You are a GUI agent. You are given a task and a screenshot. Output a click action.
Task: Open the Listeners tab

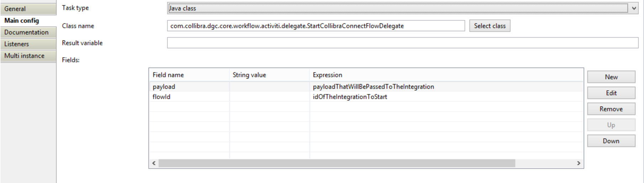pos(28,44)
